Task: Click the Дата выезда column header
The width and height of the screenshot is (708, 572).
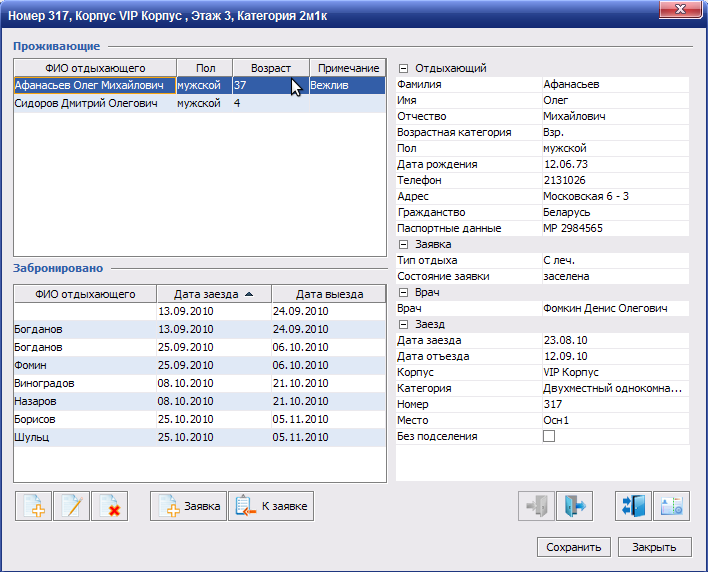Action: (329, 294)
